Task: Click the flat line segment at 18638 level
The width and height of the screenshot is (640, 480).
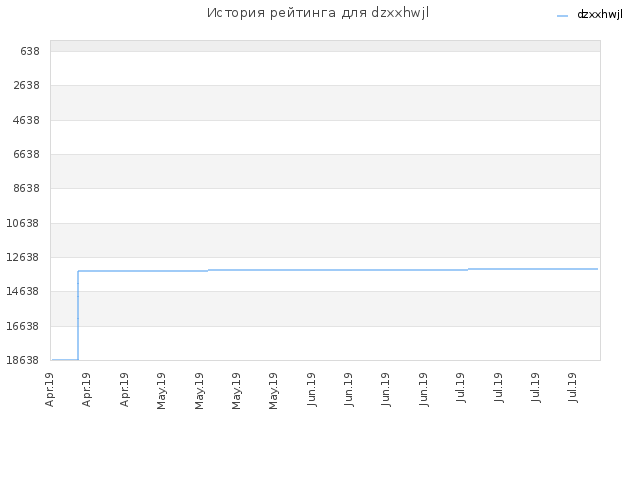Action: [65, 360]
